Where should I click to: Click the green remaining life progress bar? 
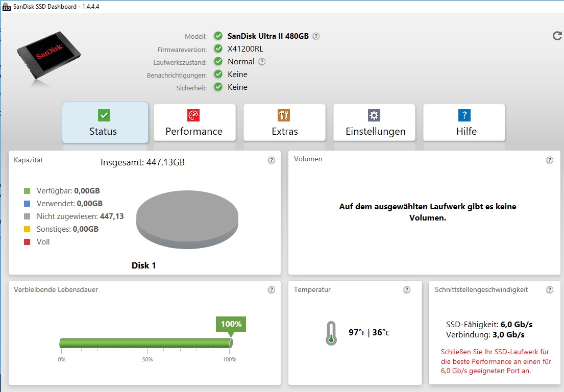click(146, 342)
